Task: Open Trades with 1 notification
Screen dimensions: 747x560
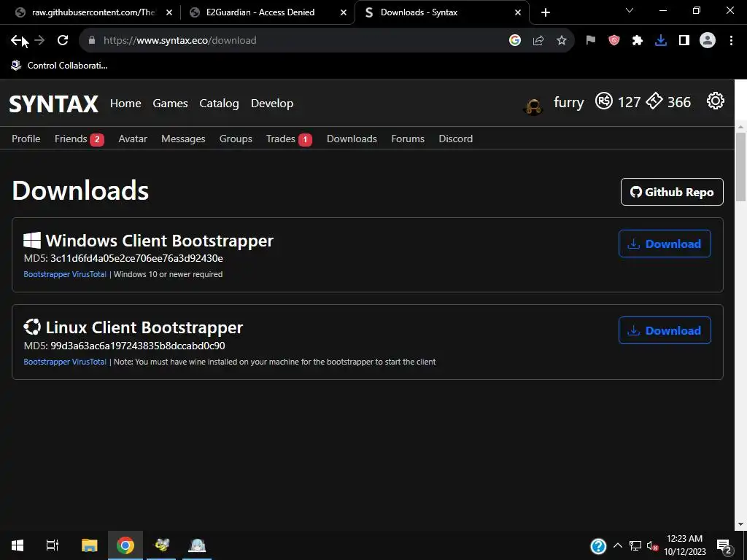Action: [x=289, y=139]
